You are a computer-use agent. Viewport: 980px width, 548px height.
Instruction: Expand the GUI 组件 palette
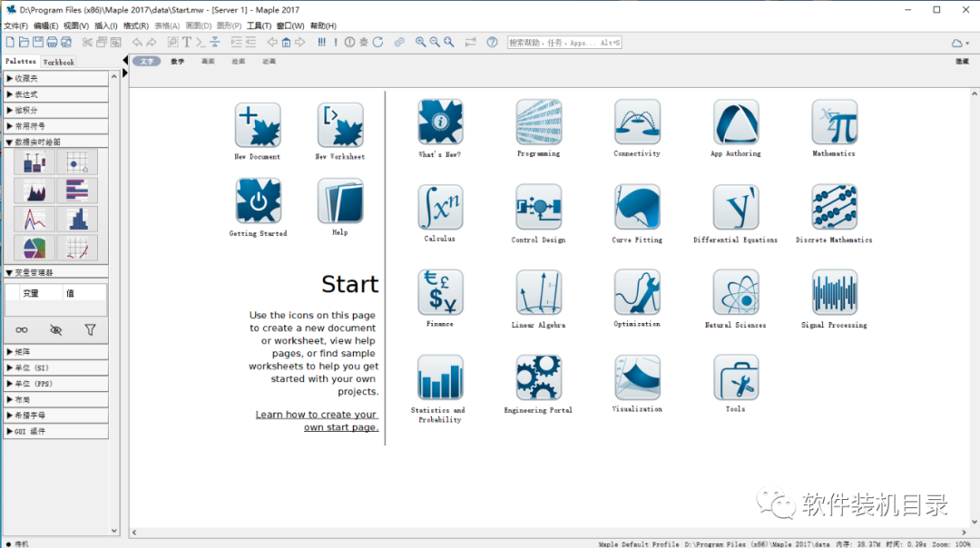coord(56,431)
